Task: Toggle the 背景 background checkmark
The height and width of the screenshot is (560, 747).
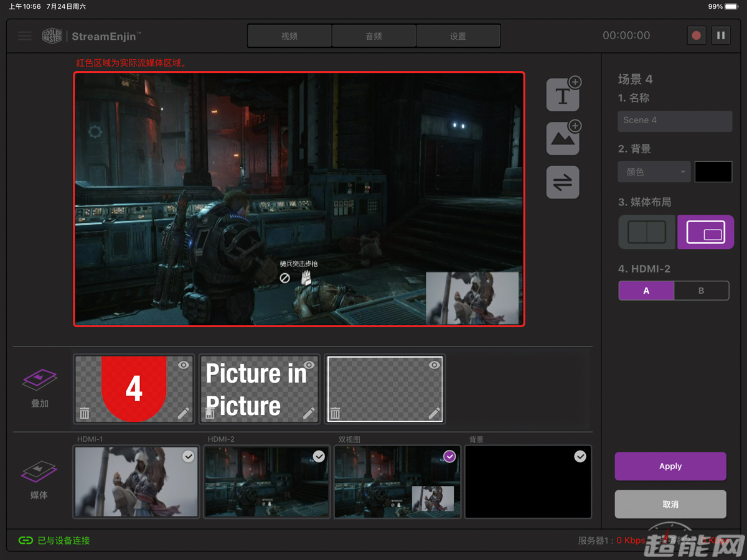Action: tap(580, 457)
